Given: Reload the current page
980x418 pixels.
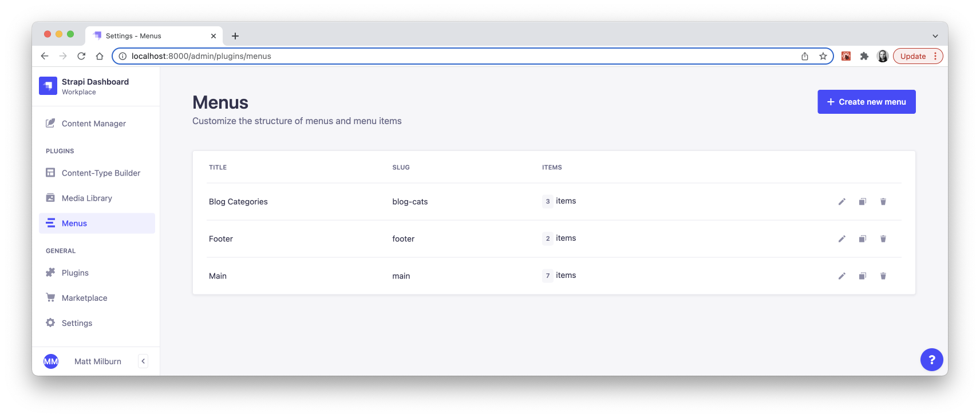Looking at the screenshot, I should [x=81, y=56].
